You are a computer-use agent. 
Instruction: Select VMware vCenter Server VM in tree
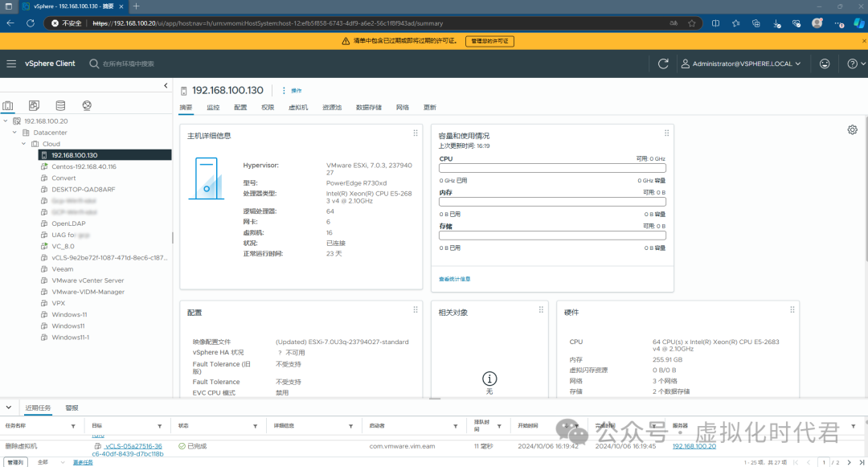pos(88,281)
